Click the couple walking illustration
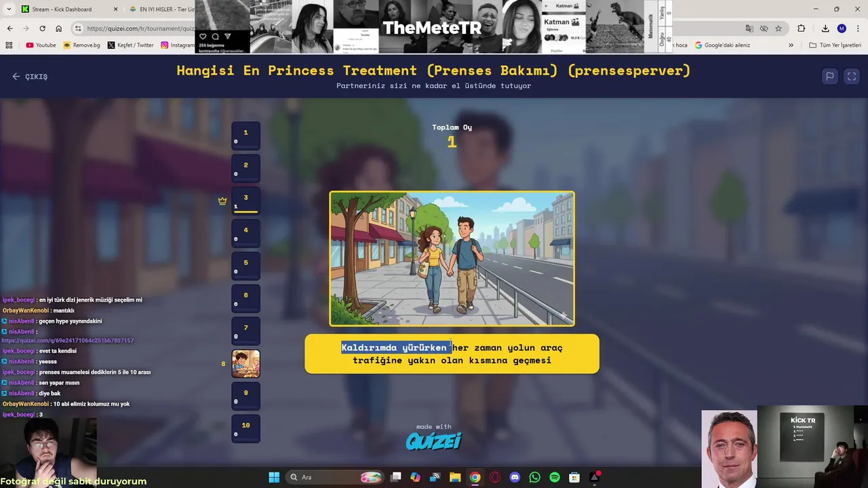 pos(452,258)
